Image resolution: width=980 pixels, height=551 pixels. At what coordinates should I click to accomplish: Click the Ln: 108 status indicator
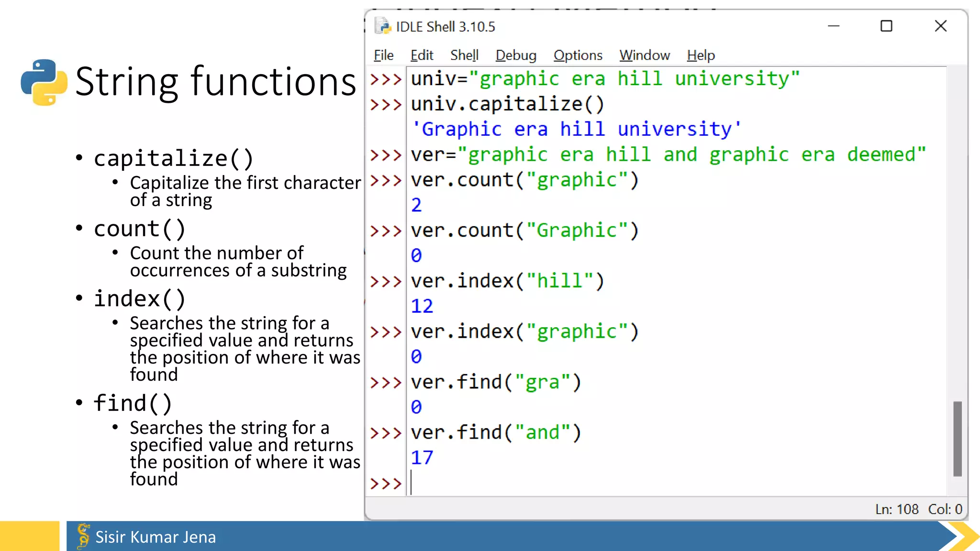point(897,509)
